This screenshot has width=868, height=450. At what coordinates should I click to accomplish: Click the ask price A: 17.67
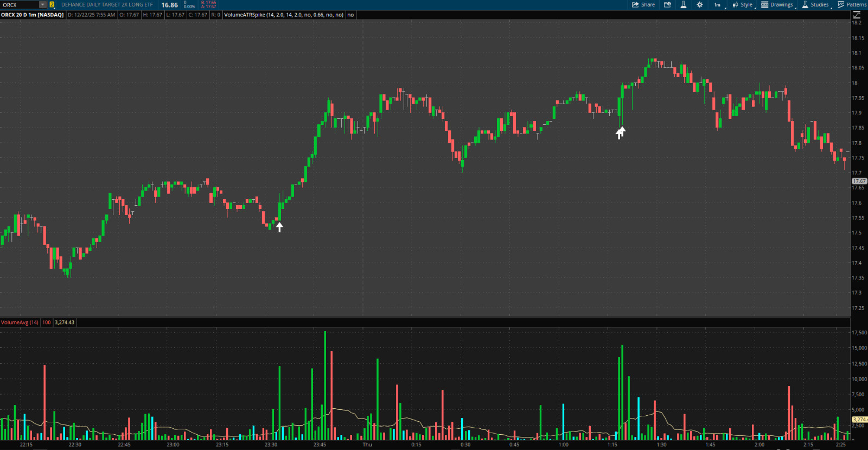(x=209, y=7)
